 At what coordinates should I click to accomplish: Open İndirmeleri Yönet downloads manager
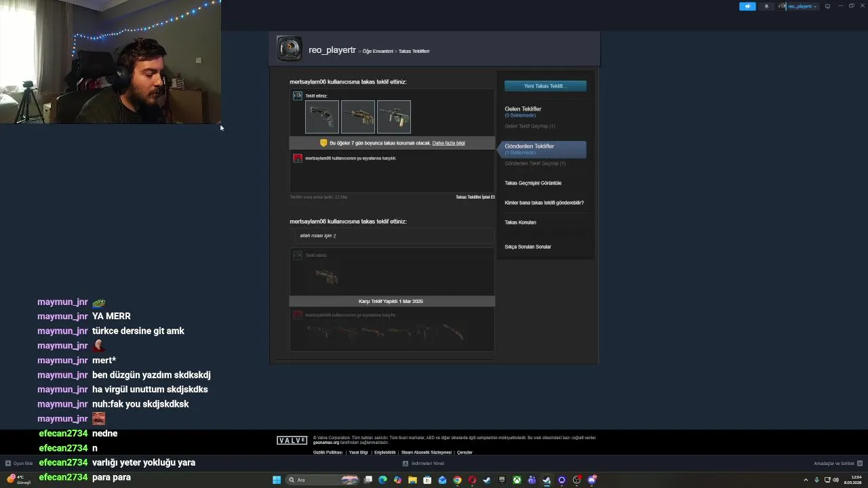[x=423, y=464]
